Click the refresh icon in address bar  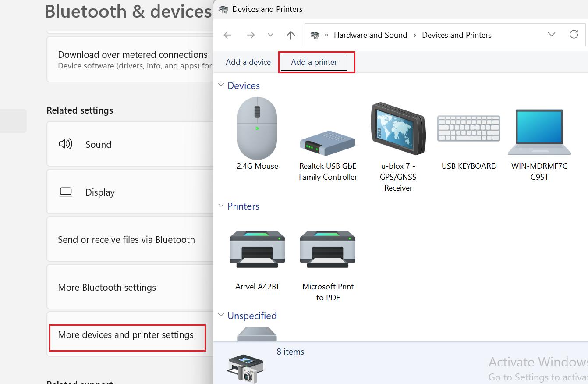click(574, 35)
